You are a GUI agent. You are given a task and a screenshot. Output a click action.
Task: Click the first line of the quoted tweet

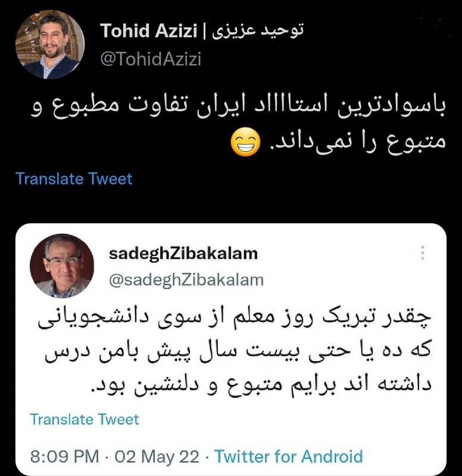235,319
